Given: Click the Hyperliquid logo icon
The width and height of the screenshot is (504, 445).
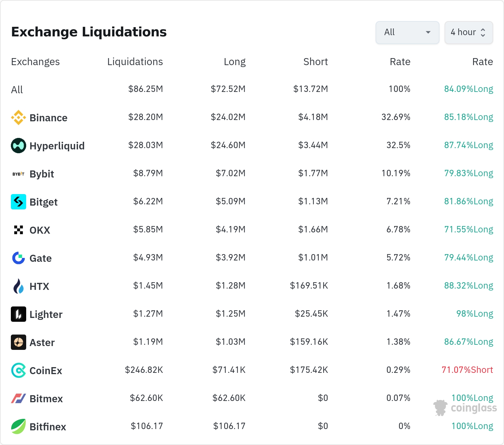Looking at the screenshot, I should (x=19, y=146).
